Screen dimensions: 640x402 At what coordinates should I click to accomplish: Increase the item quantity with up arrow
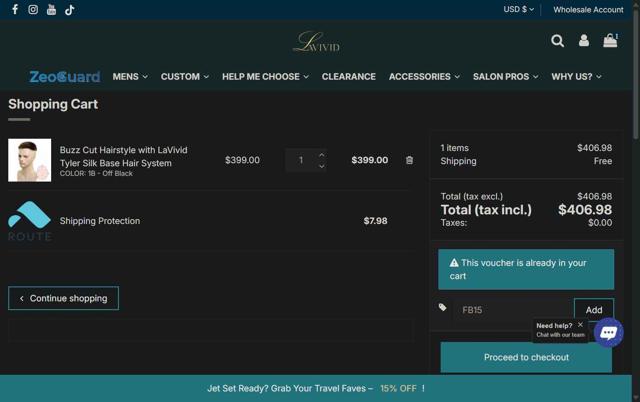click(x=322, y=155)
